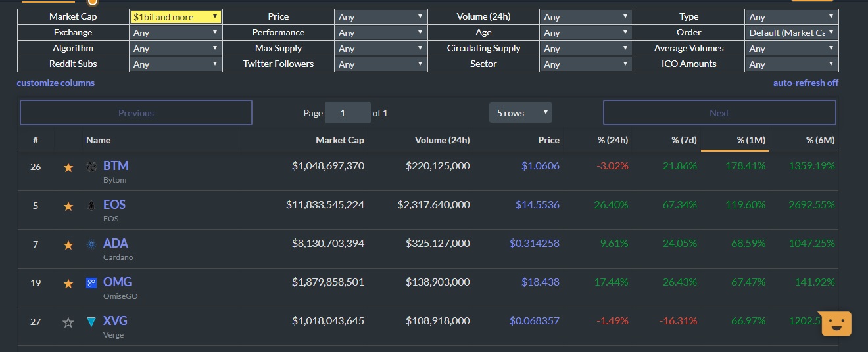The width and height of the screenshot is (868, 352).
Task: Toggle favorite star for EOS row
Action: point(68,206)
